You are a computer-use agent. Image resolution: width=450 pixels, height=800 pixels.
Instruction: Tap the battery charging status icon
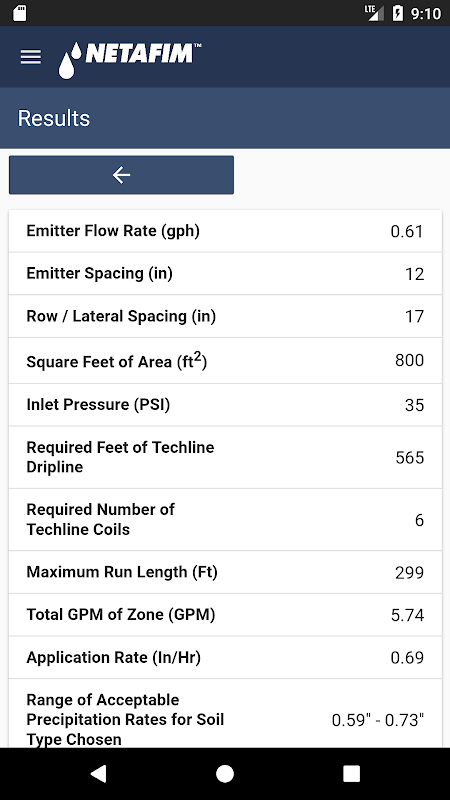click(x=397, y=13)
